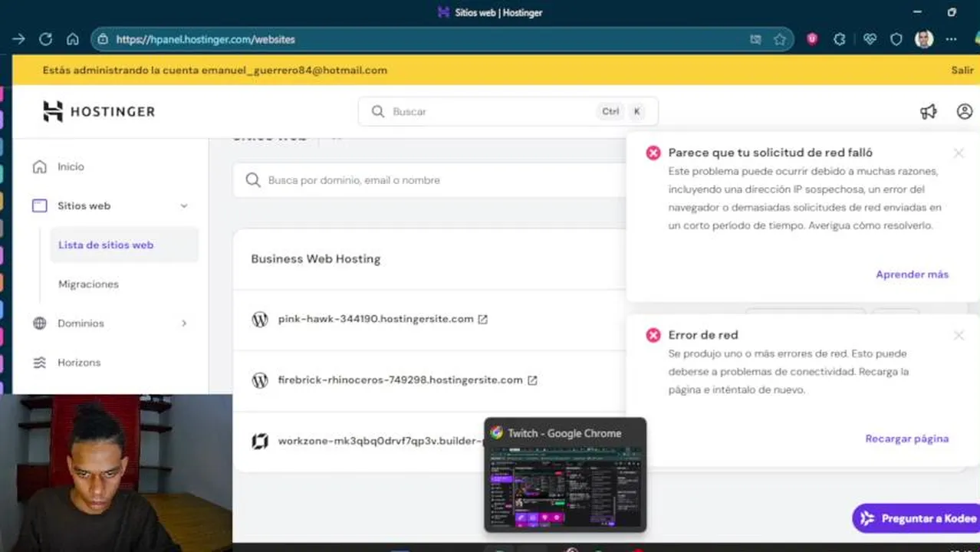Open the announcements megaphone icon

tap(928, 112)
